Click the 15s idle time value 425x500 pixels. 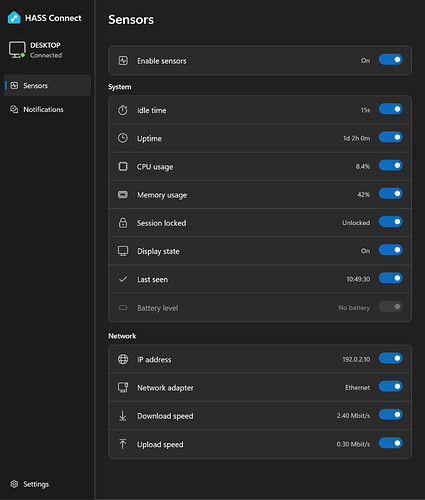[365, 110]
